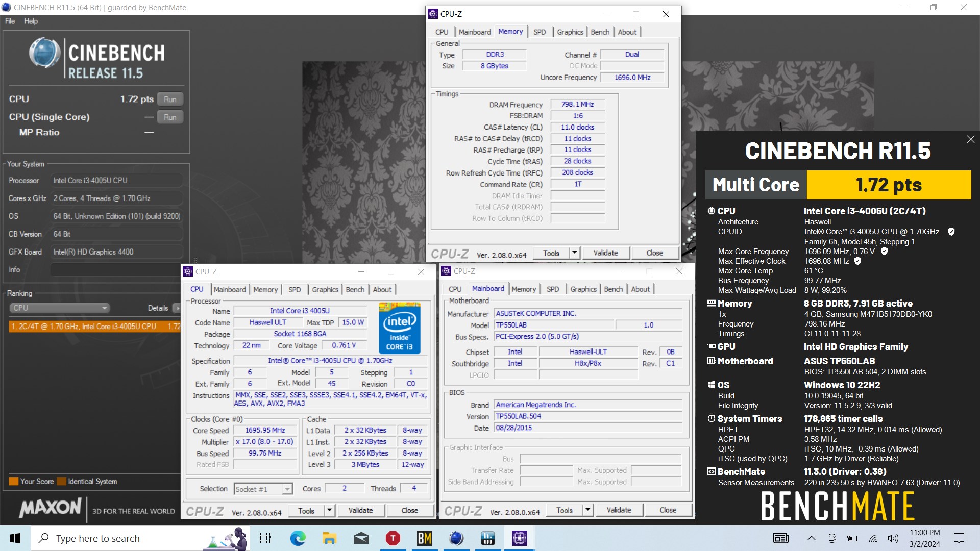Open Memory tab in CPU tab window
The height and width of the screenshot is (551, 980).
(x=265, y=289)
